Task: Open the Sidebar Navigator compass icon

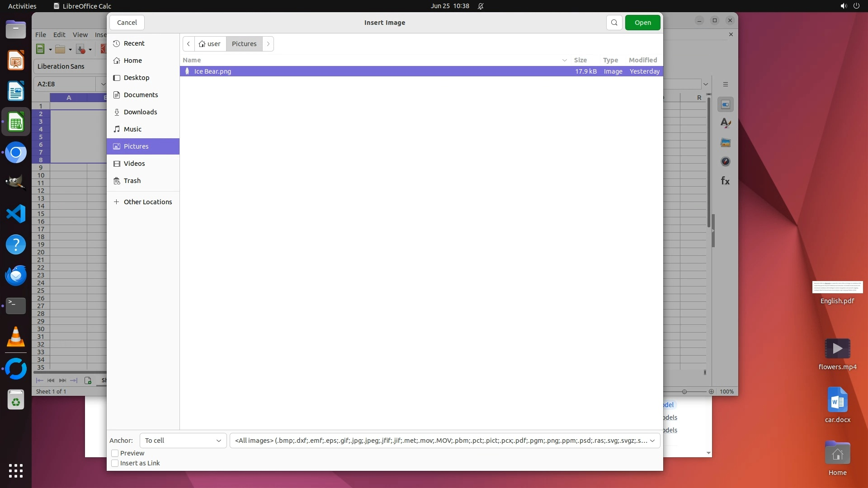Action: 726,162
